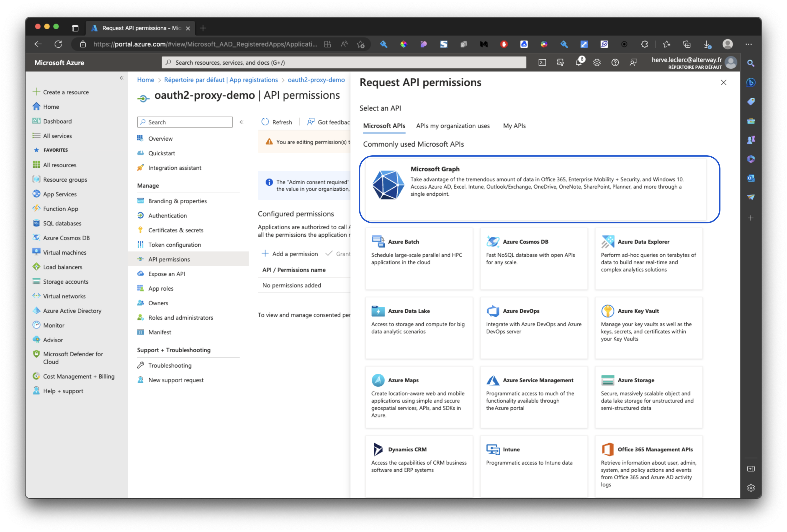Collapse the app registration resource menu
Image resolution: width=787 pixels, height=532 pixels.
242,122
